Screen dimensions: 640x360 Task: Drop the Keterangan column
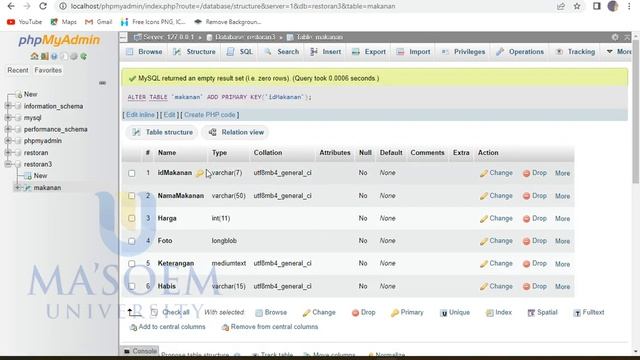tap(535, 264)
